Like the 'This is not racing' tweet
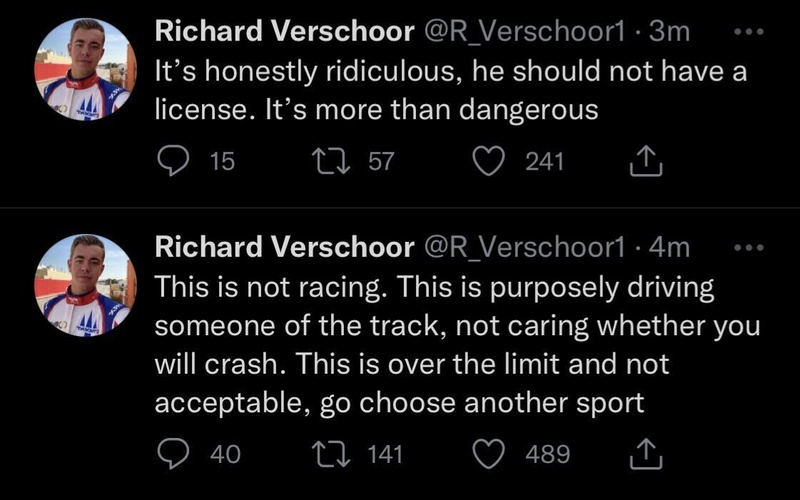This screenshot has height=500, width=800. (x=487, y=453)
